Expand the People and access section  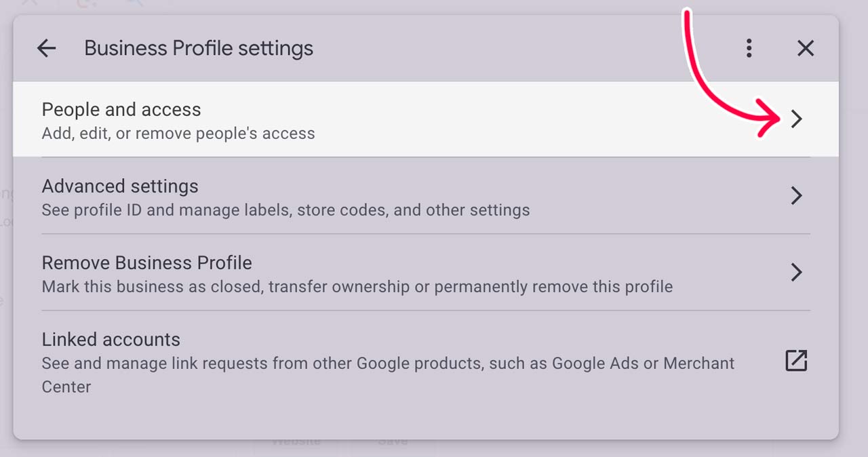pyautogui.click(x=271, y=119)
